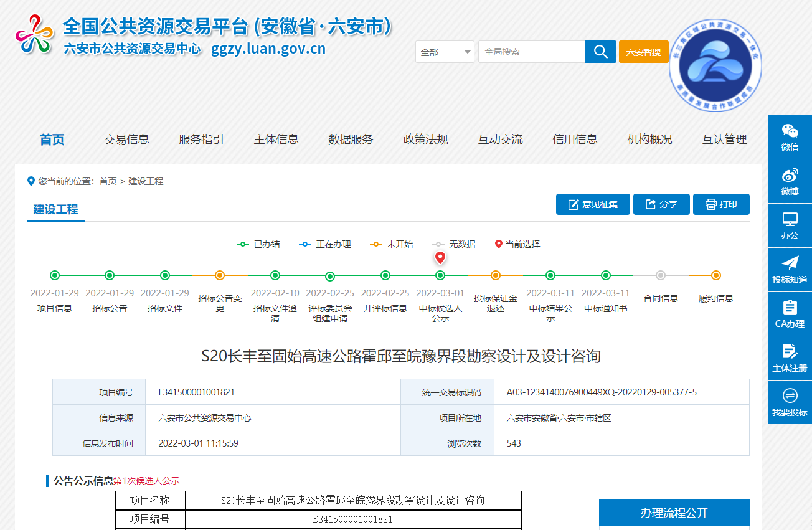Click the 意见征集 button
Image resolution: width=812 pixels, height=530 pixels.
click(x=593, y=204)
